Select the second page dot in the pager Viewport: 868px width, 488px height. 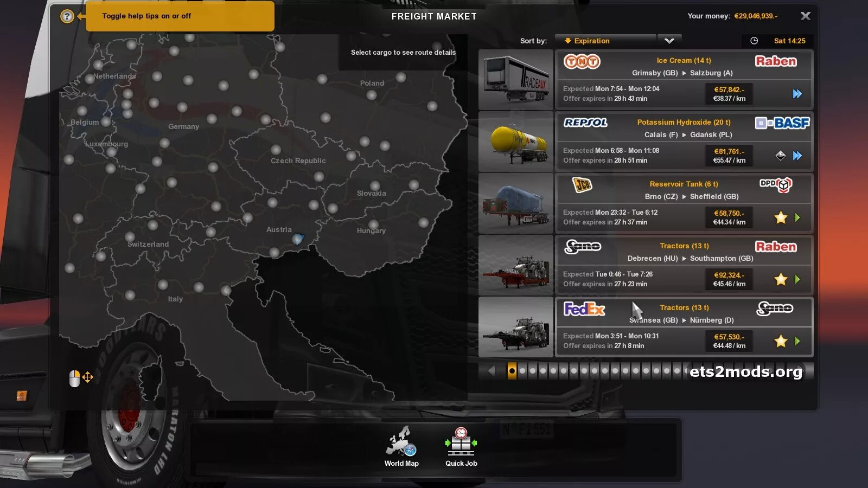tap(522, 371)
